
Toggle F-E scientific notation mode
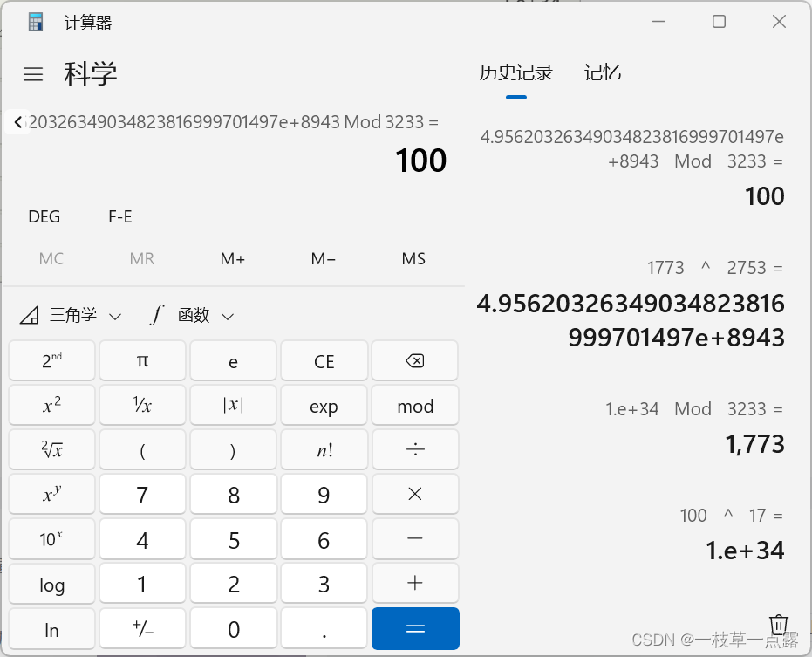[119, 216]
